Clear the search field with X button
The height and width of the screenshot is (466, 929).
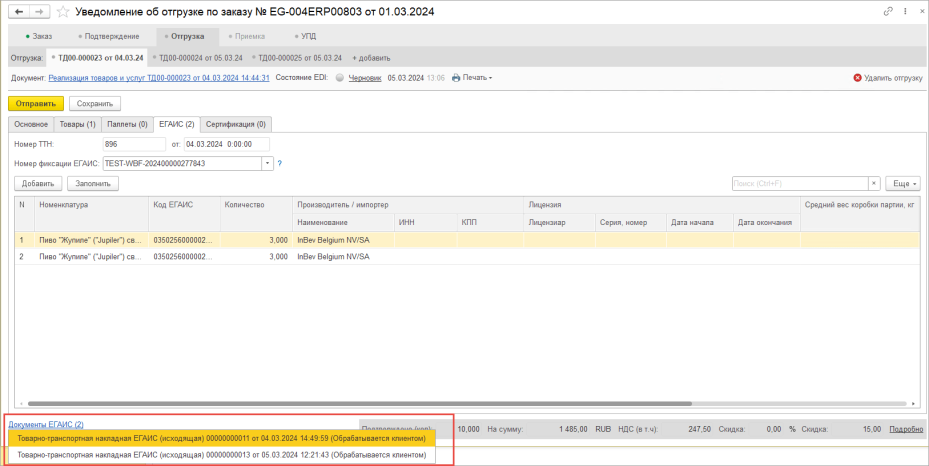[874, 184]
